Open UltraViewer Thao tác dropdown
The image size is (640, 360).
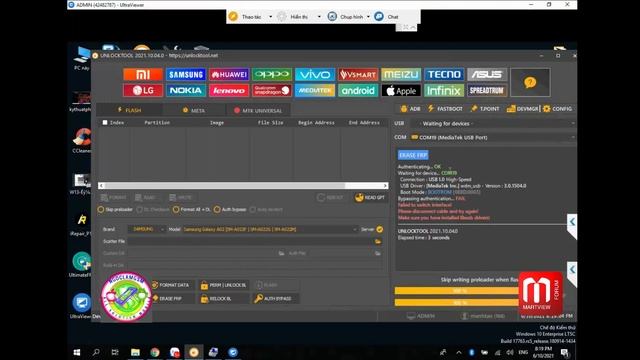point(271,17)
